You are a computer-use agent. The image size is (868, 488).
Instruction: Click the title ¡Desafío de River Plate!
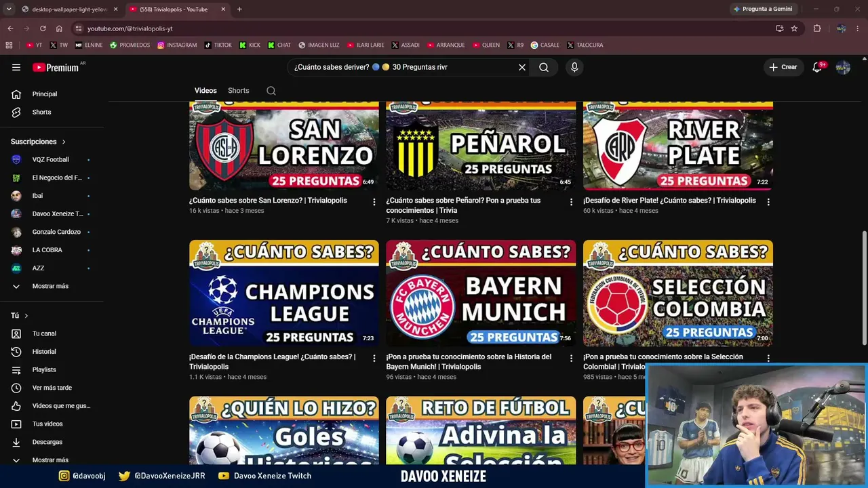pyautogui.click(x=669, y=201)
